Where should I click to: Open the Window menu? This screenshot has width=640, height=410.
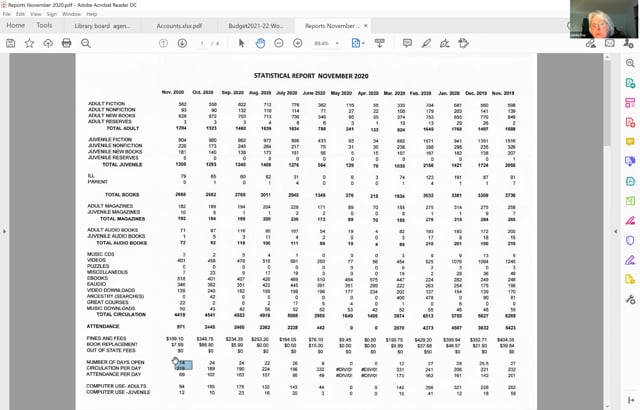[71, 14]
